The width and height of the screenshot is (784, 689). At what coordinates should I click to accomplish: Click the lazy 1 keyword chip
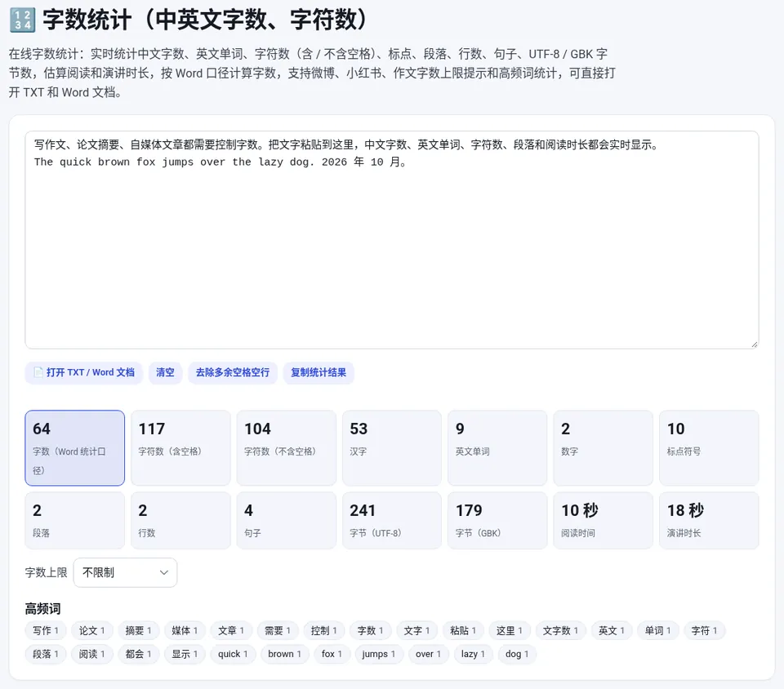point(473,654)
